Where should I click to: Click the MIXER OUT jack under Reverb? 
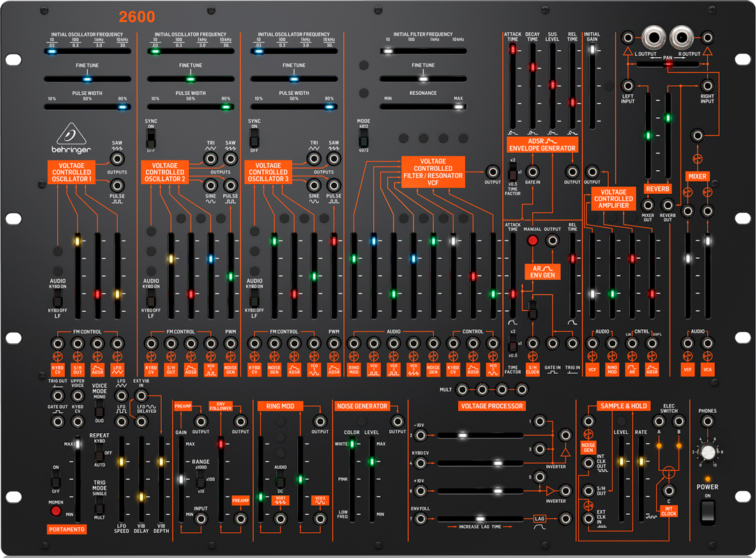coord(648,204)
